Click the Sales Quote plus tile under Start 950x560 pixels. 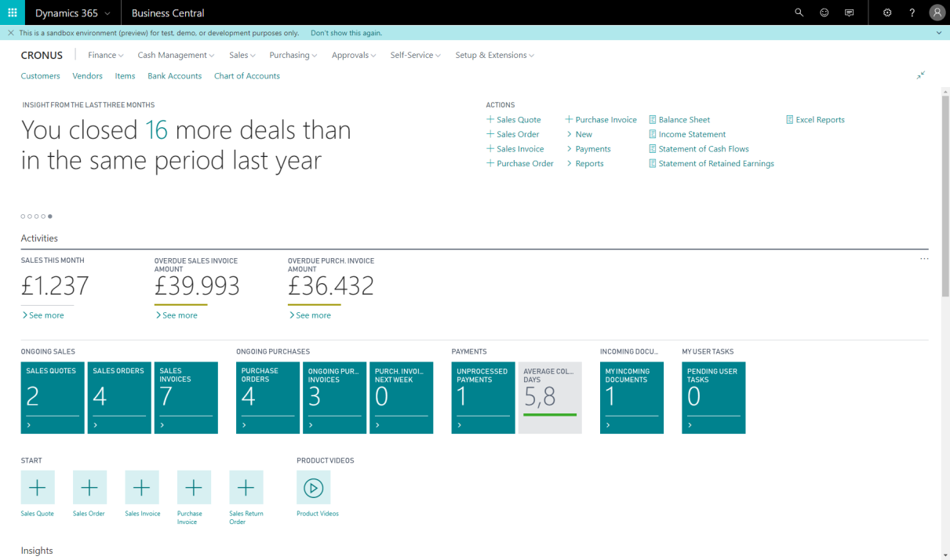(38, 487)
